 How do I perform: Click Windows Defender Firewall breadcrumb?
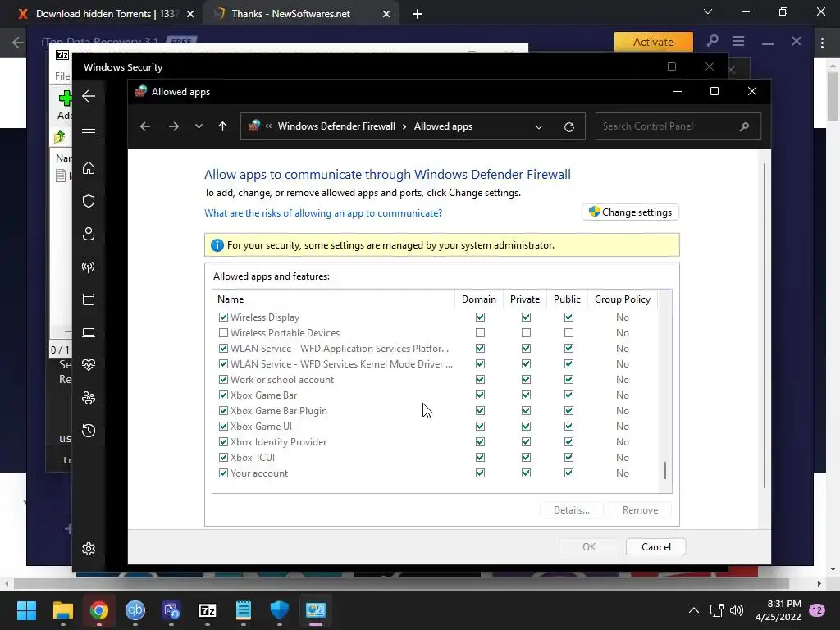pos(336,126)
